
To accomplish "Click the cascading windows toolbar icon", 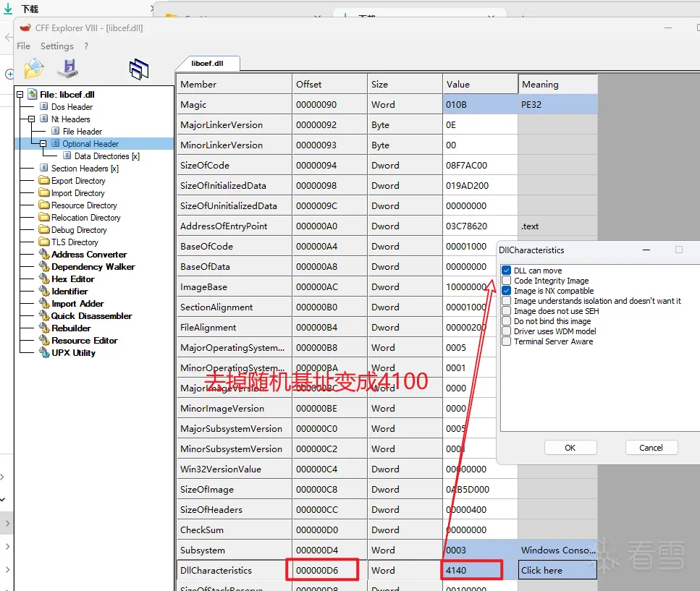I will (x=139, y=69).
